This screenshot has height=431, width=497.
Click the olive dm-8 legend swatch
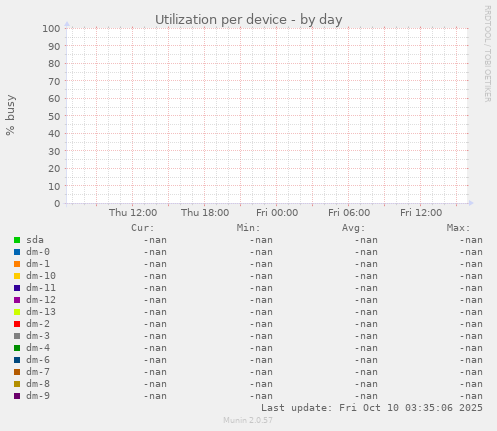click(x=17, y=384)
